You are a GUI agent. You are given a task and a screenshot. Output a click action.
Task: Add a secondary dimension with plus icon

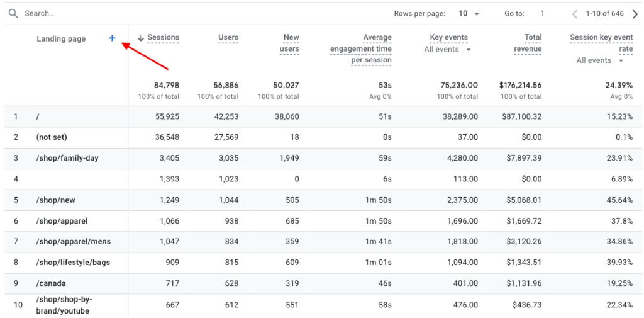[x=112, y=38]
